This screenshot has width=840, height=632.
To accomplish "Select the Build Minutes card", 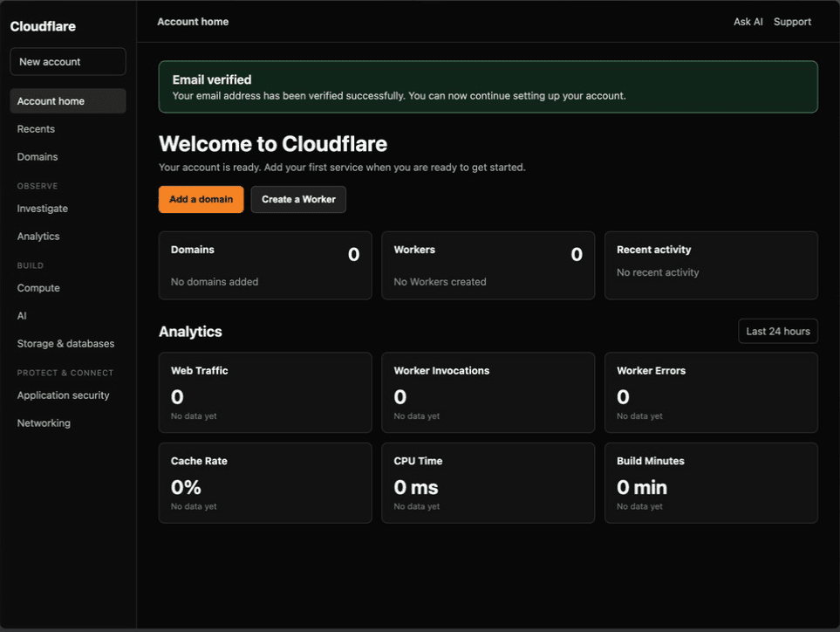I will point(711,483).
